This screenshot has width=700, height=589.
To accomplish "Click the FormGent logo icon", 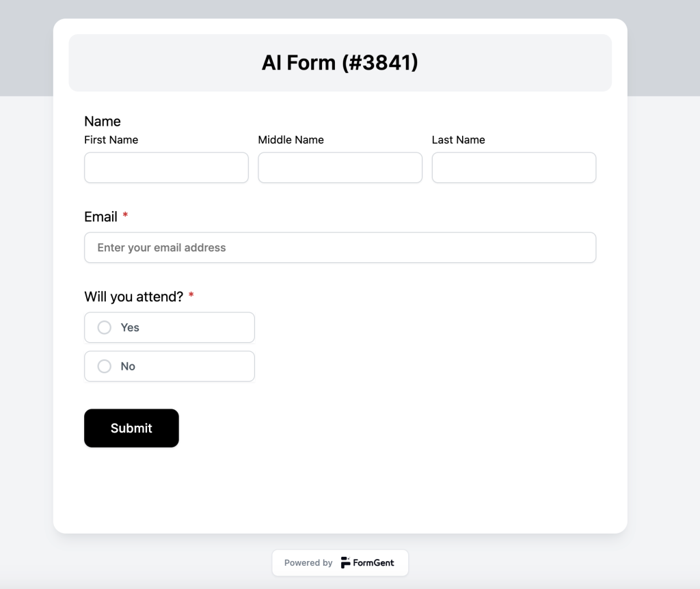I will coord(345,562).
